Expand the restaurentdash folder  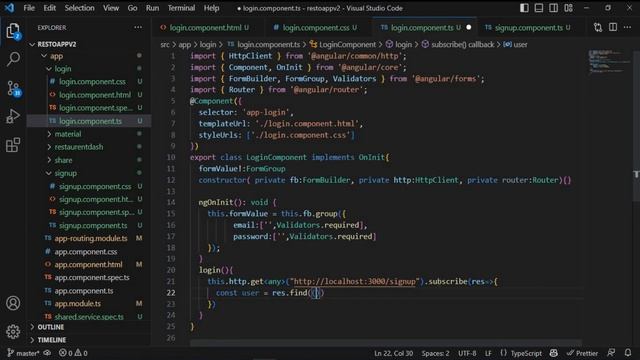click(49, 147)
